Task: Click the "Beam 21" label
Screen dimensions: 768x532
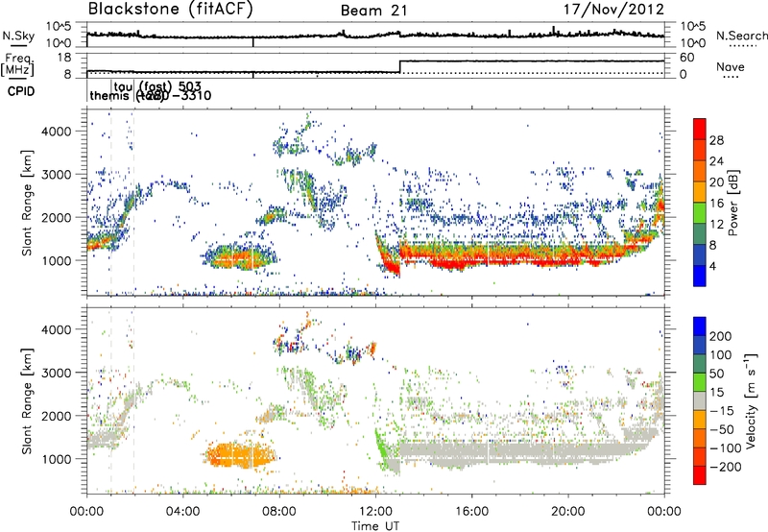Action: (x=374, y=11)
